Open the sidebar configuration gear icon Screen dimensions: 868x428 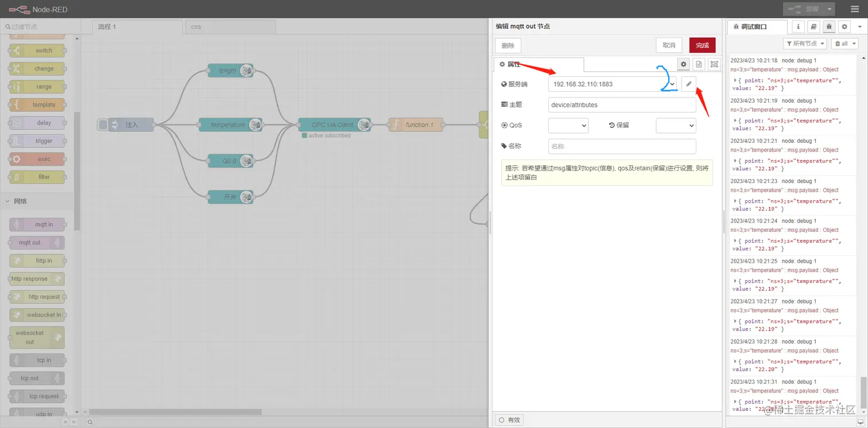click(x=844, y=26)
